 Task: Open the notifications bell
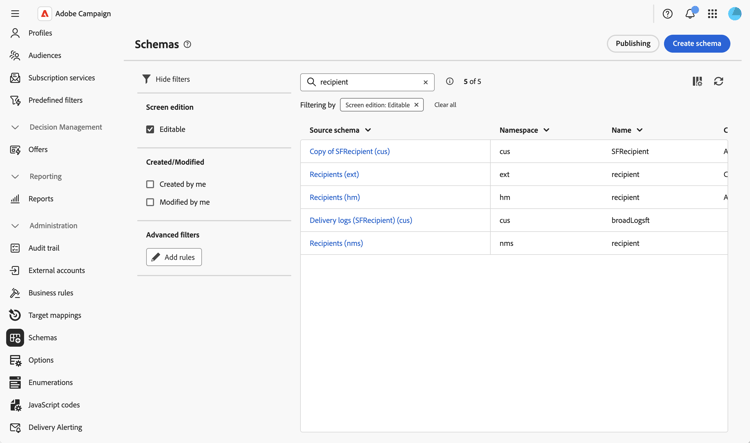point(690,14)
